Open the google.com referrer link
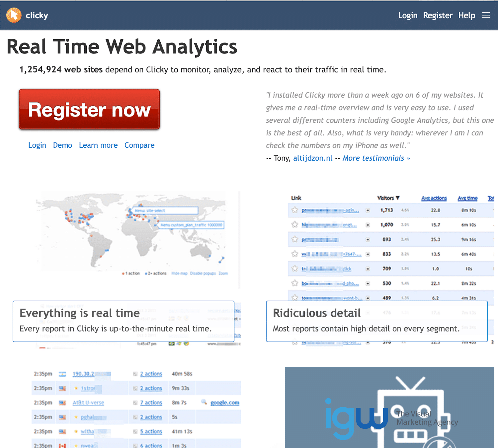 click(225, 403)
